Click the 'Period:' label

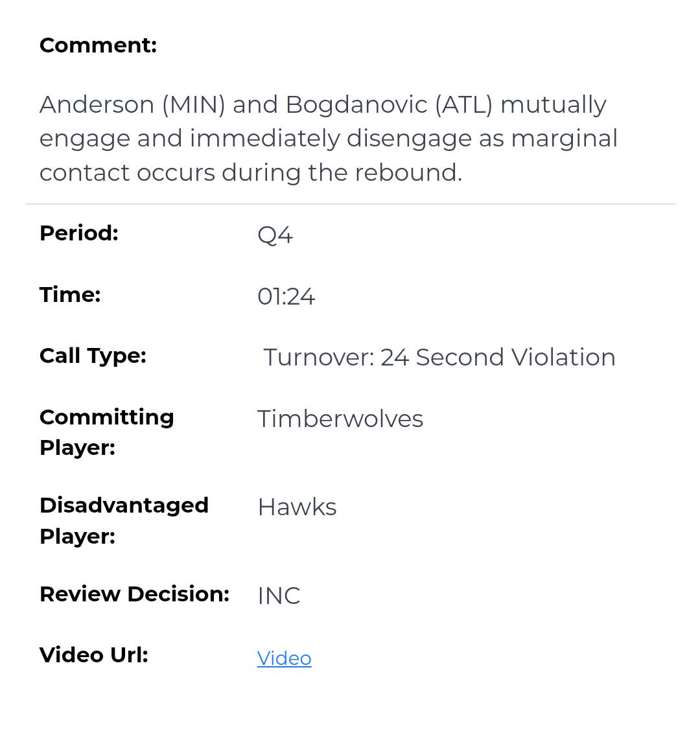tap(78, 233)
